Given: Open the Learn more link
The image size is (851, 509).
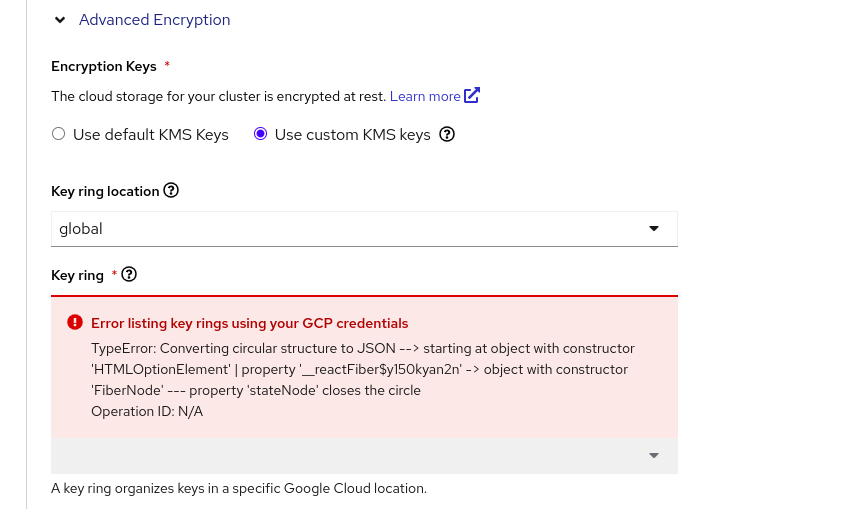Looking at the screenshot, I should [x=425, y=96].
